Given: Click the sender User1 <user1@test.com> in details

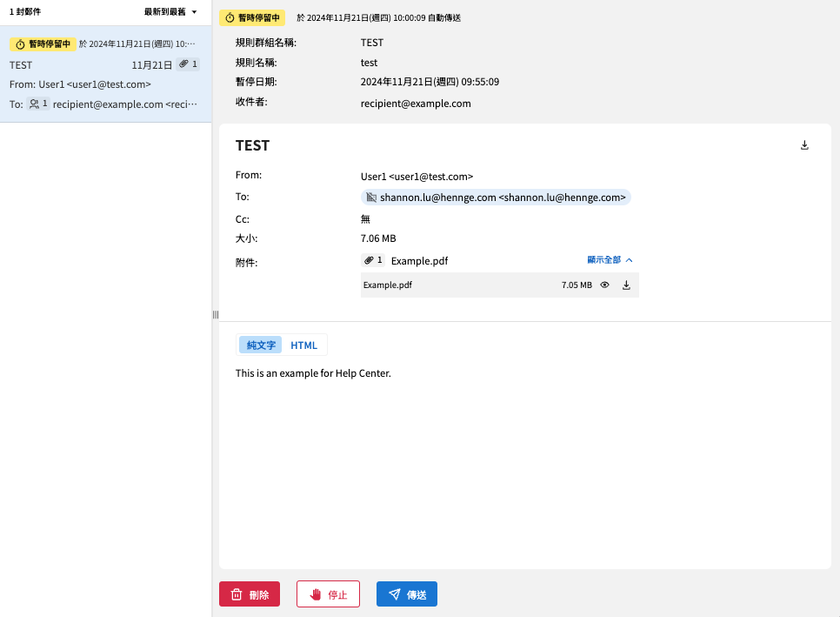Looking at the screenshot, I should pos(417,177).
